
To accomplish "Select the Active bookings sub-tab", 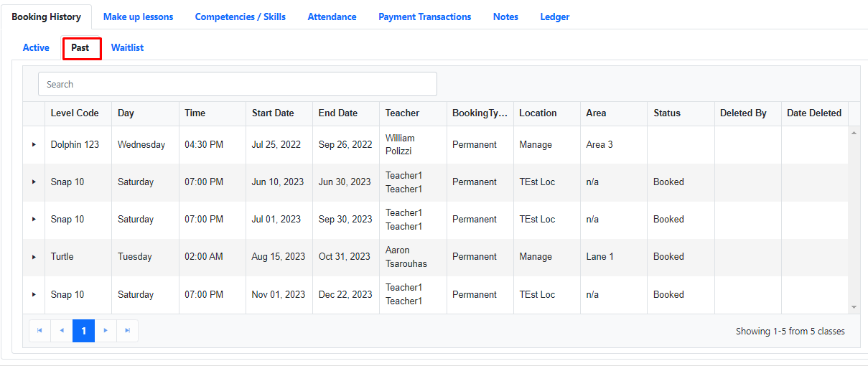I will coord(36,47).
